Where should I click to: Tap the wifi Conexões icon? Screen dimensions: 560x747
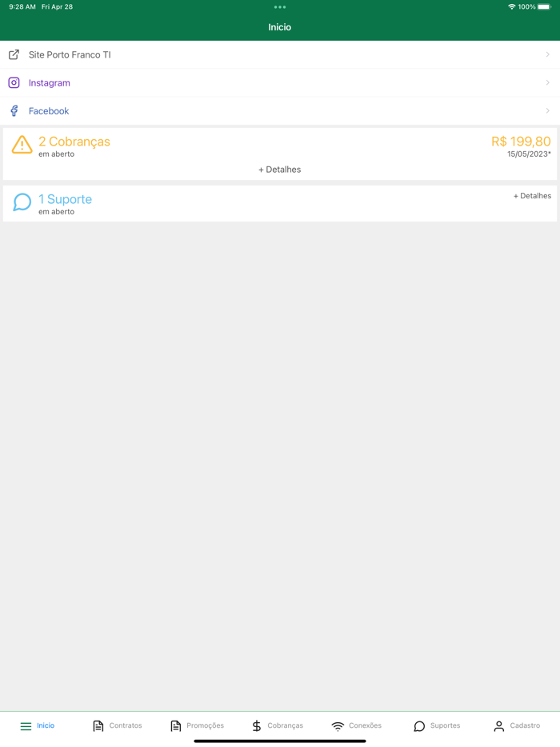click(x=338, y=726)
